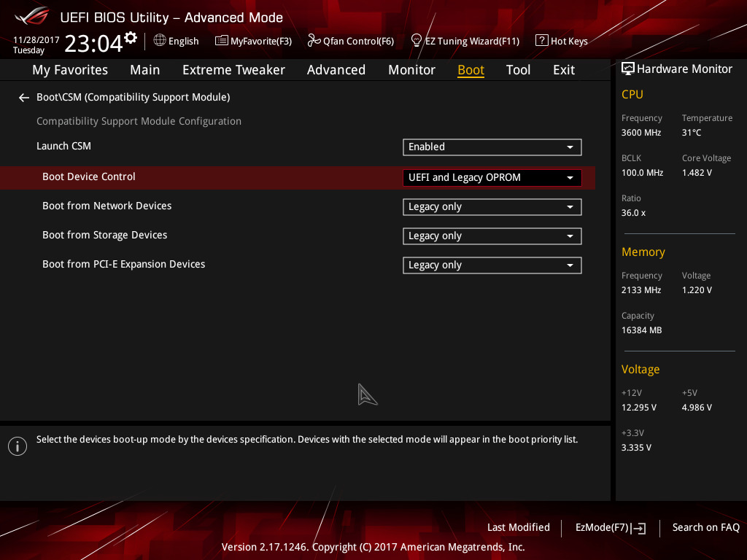The height and width of the screenshot is (560, 747).
Task: Click the CPU frequency value 3600 MHz
Action: tap(641, 133)
